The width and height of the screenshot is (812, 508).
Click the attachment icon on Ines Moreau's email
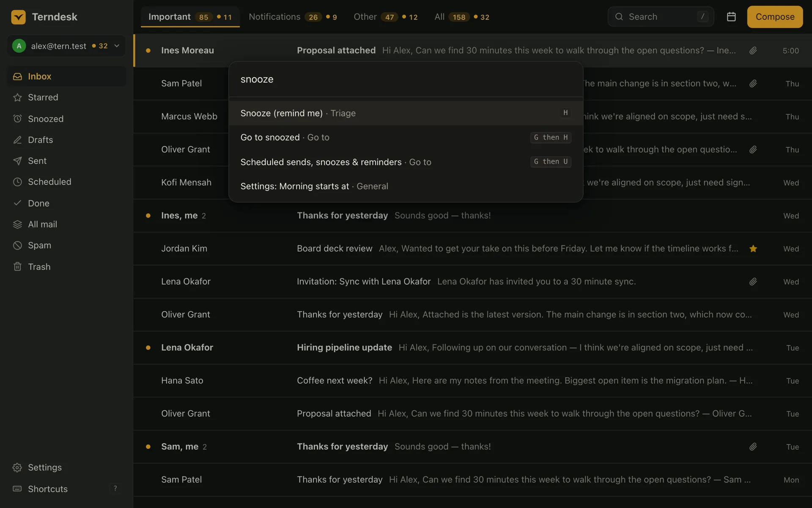(x=753, y=50)
